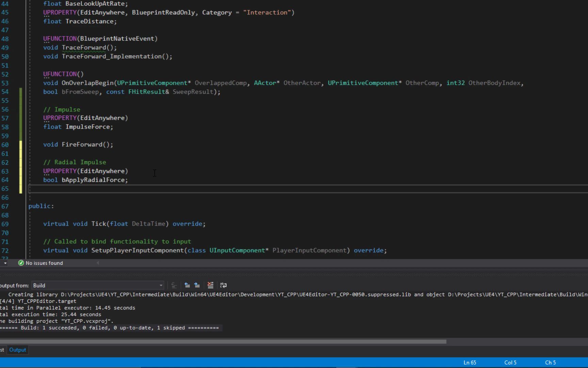Click the TraceForward function name on line 49
Viewport: 588px width, 368px height.
click(84, 48)
